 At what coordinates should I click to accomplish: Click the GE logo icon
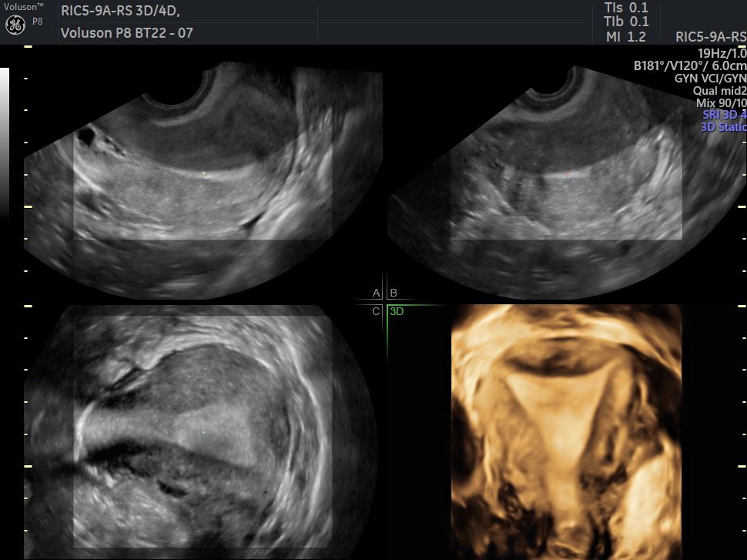15,25
